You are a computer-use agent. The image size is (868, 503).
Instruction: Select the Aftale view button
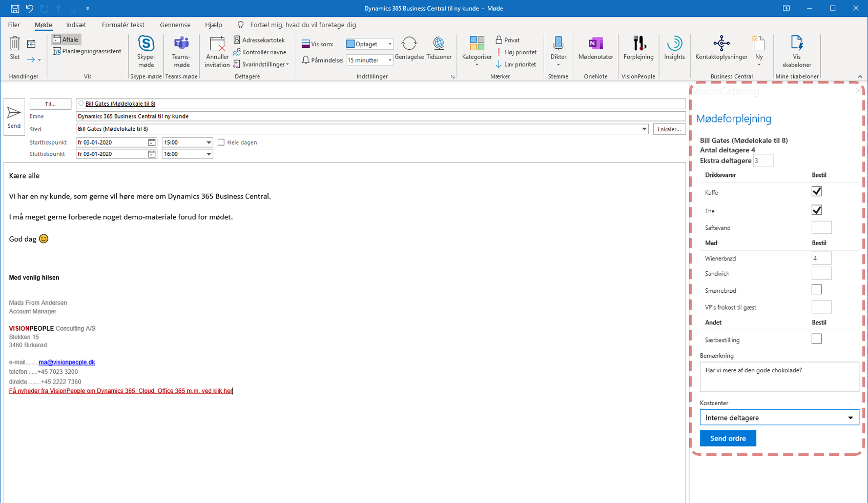point(66,39)
